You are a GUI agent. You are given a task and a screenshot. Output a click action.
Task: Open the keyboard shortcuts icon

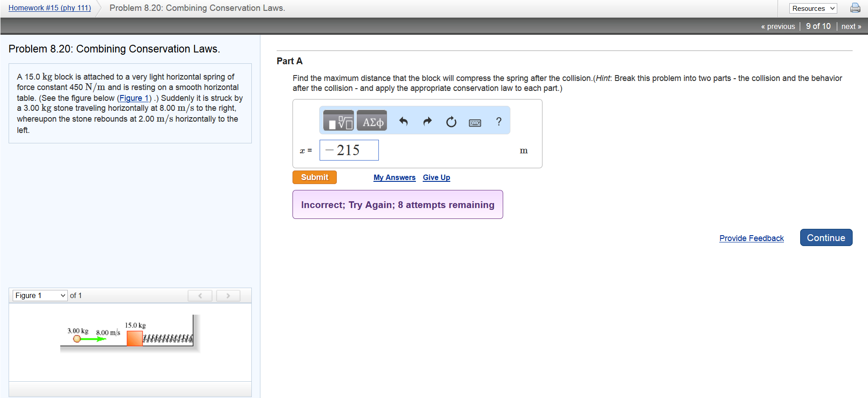(x=475, y=123)
